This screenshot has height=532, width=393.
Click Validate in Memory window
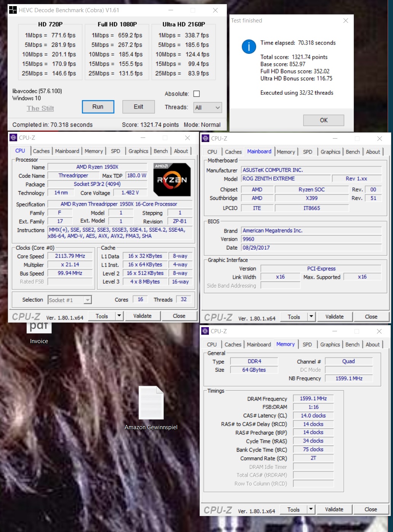click(x=334, y=510)
